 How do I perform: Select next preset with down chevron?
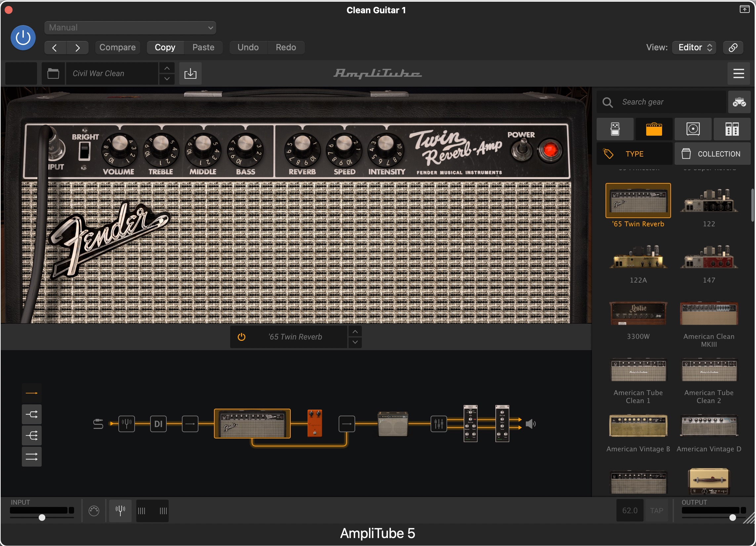(x=167, y=79)
